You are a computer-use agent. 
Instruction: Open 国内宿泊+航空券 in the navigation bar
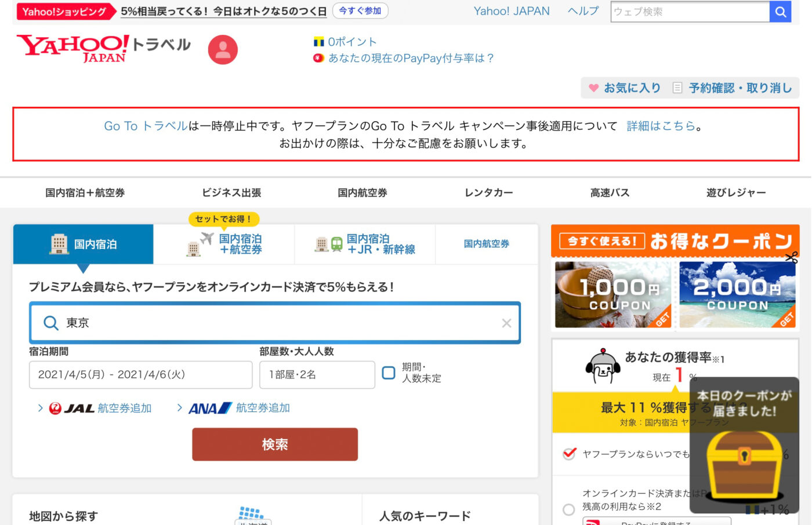(85, 193)
